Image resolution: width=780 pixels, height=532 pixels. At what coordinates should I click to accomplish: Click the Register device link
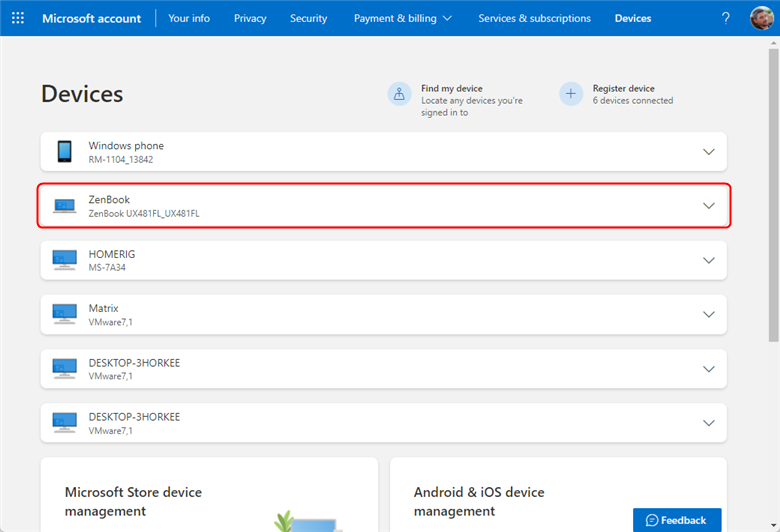point(623,88)
